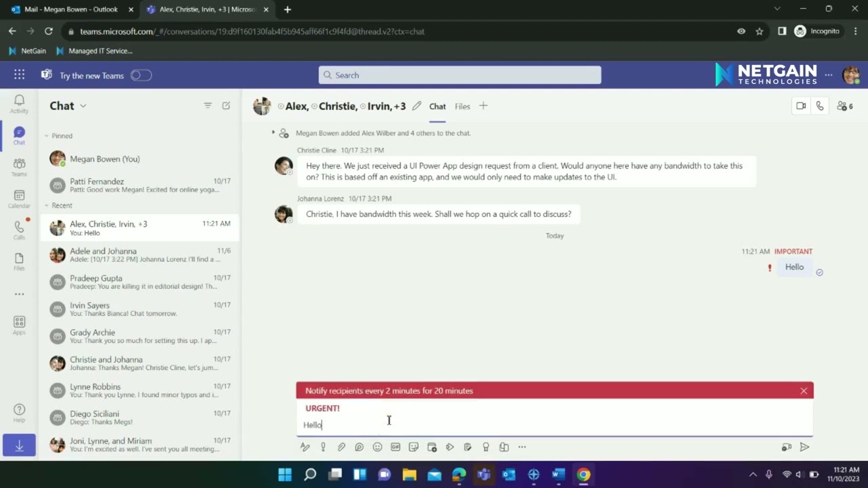
Task: Open Patti Fernandez chat
Action: point(140,186)
